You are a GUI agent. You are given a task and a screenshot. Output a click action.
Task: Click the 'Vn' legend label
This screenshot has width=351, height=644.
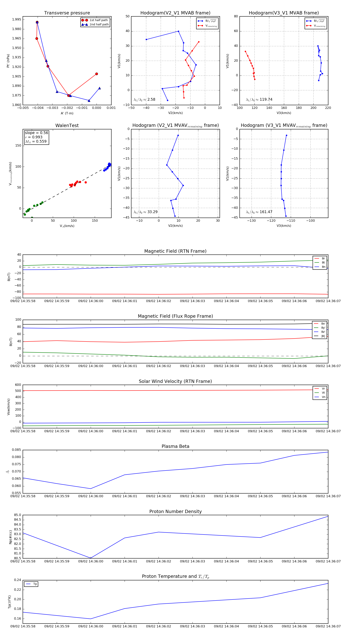click(x=324, y=397)
